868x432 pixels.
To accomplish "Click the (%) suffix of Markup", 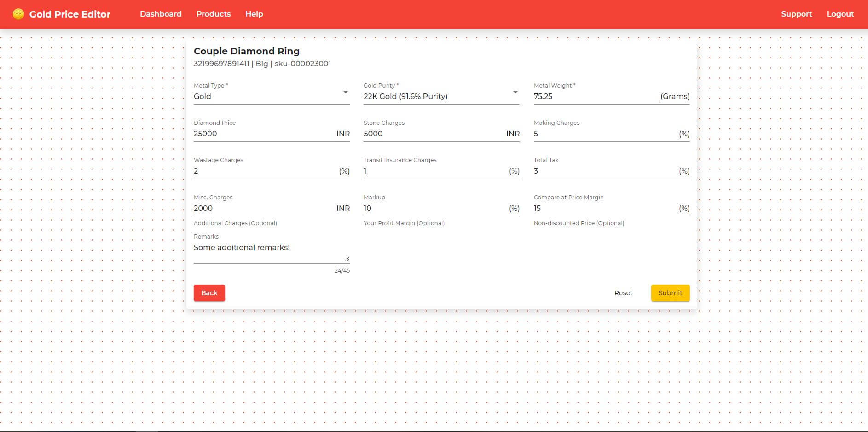I will [515, 208].
